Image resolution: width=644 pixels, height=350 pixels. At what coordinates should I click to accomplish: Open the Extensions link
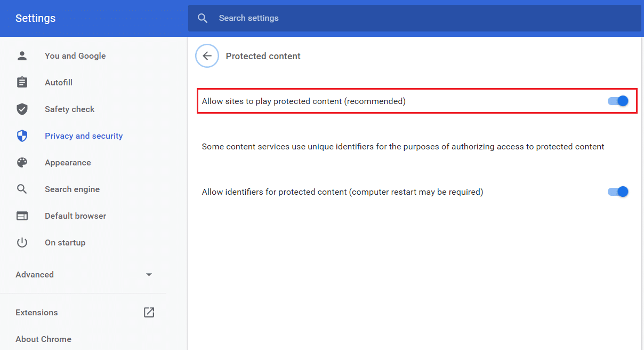pos(37,313)
